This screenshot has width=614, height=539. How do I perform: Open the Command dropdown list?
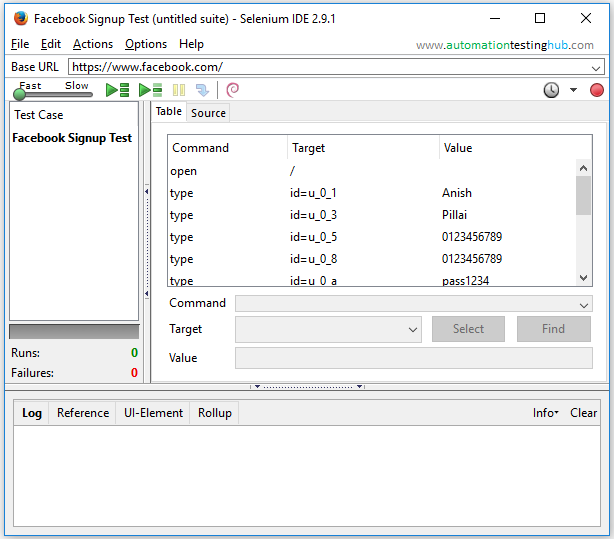(585, 304)
